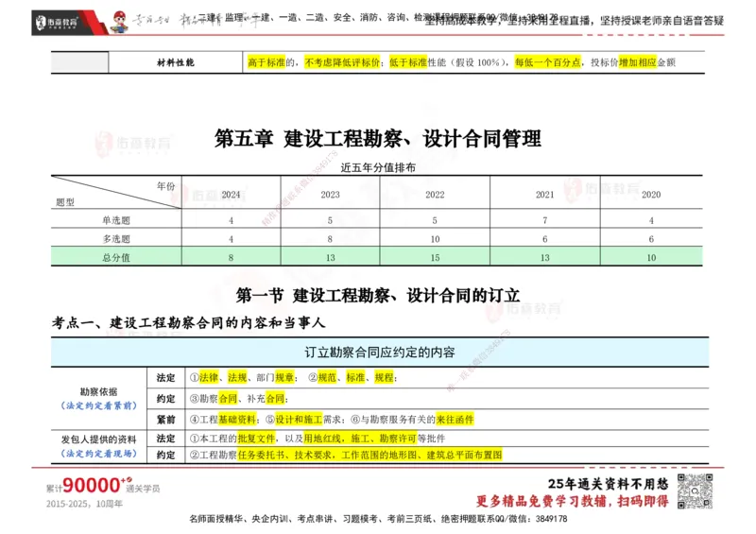Click the blue note (法定约定看紧前)
756x534 pixels.
[99, 405]
